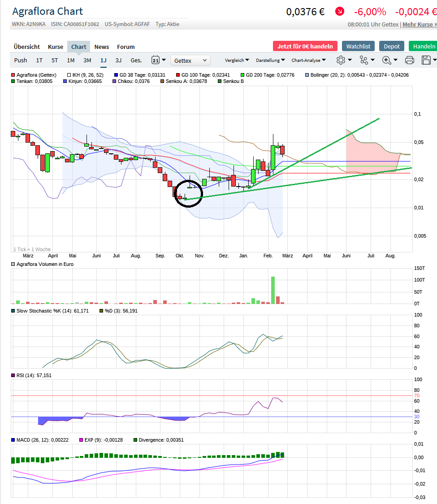Print the chart with printer icon

[x=410, y=60]
